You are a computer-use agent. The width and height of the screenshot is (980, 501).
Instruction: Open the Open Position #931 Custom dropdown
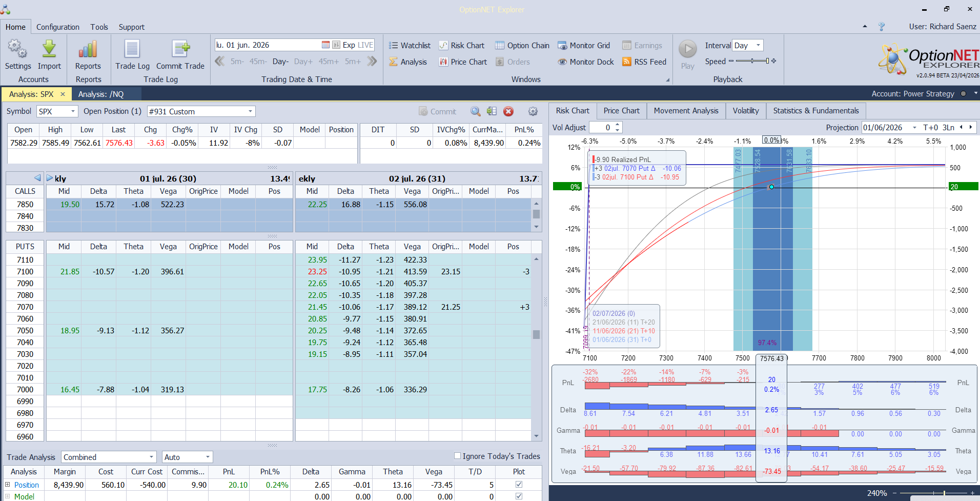[x=250, y=111]
